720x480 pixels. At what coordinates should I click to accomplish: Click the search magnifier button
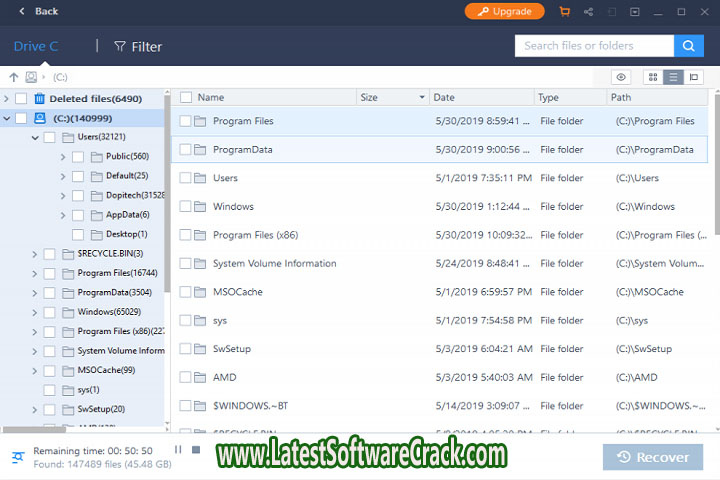[x=688, y=46]
